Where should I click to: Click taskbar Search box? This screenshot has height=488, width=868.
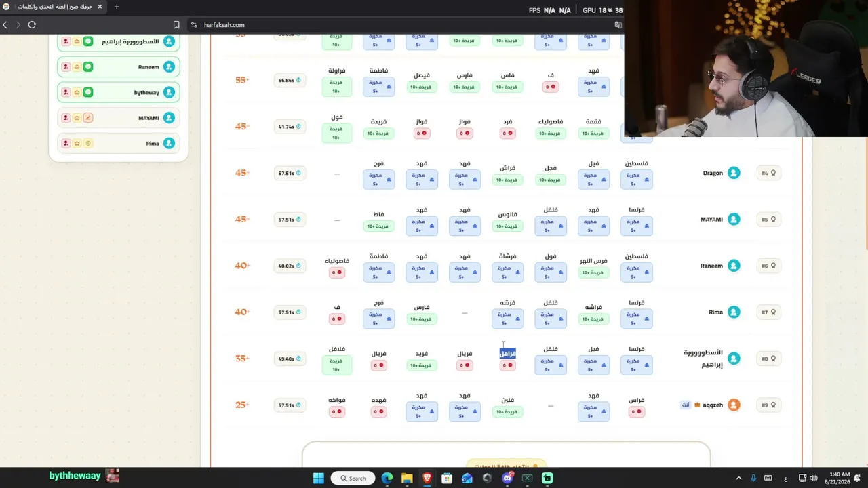353,478
